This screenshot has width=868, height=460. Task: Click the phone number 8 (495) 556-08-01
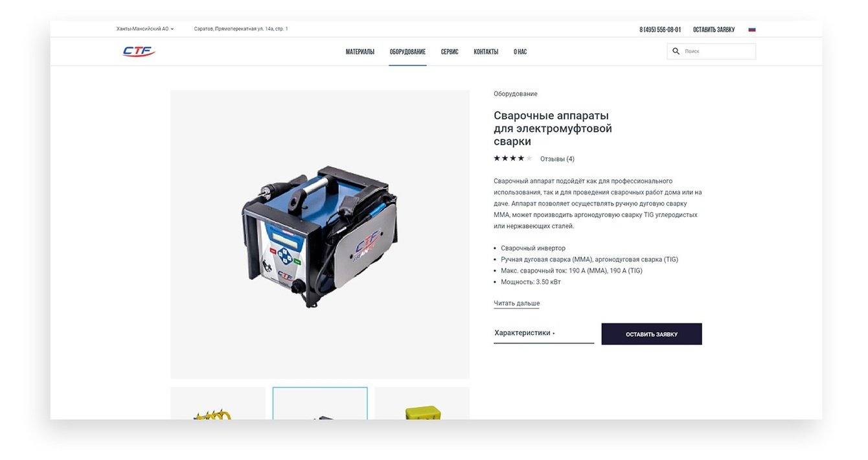pyautogui.click(x=660, y=29)
